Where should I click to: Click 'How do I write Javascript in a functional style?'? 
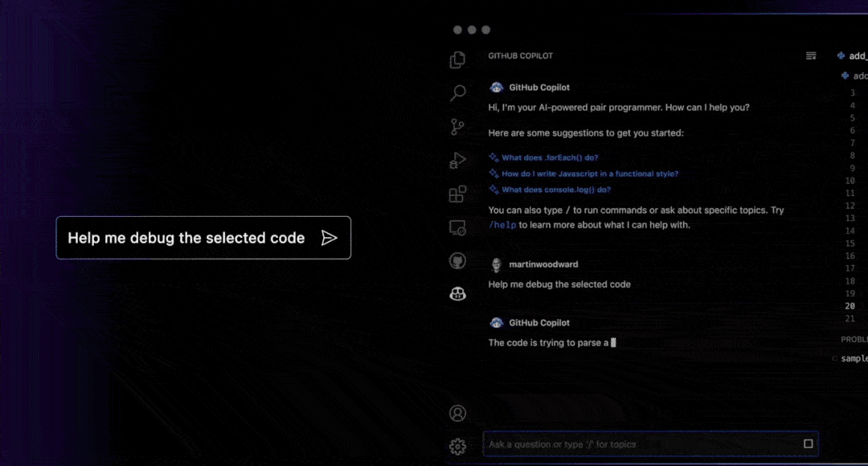(590, 174)
